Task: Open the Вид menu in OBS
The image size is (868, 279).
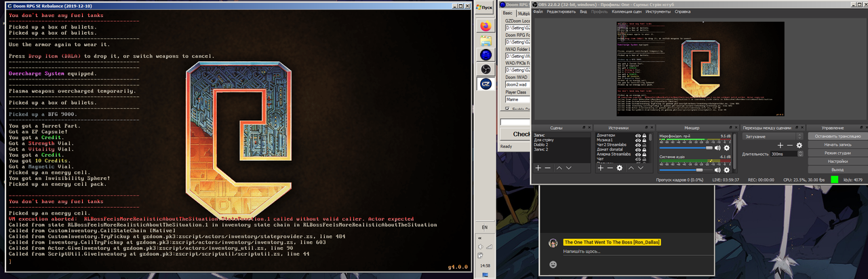Action: pyautogui.click(x=583, y=12)
